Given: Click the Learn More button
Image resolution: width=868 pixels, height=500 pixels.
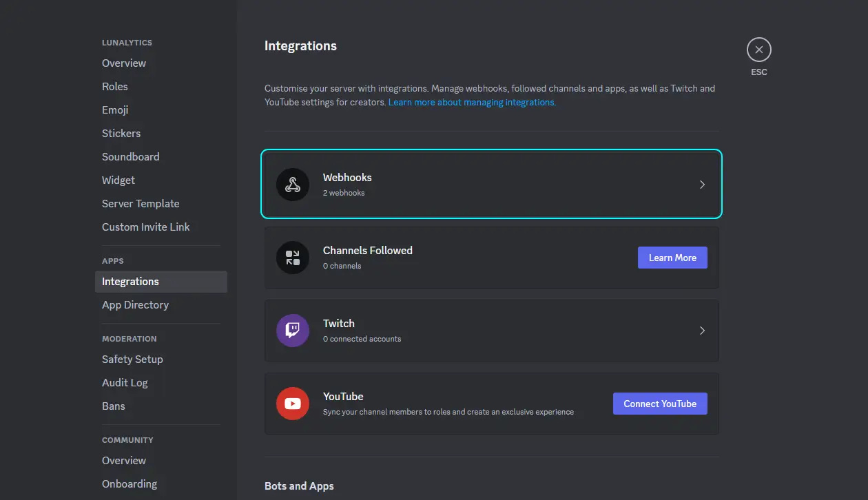Looking at the screenshot, I should point(672,257).
